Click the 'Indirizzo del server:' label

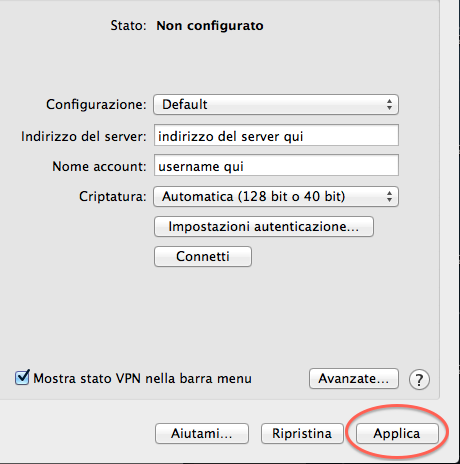(x=84, y=136)
